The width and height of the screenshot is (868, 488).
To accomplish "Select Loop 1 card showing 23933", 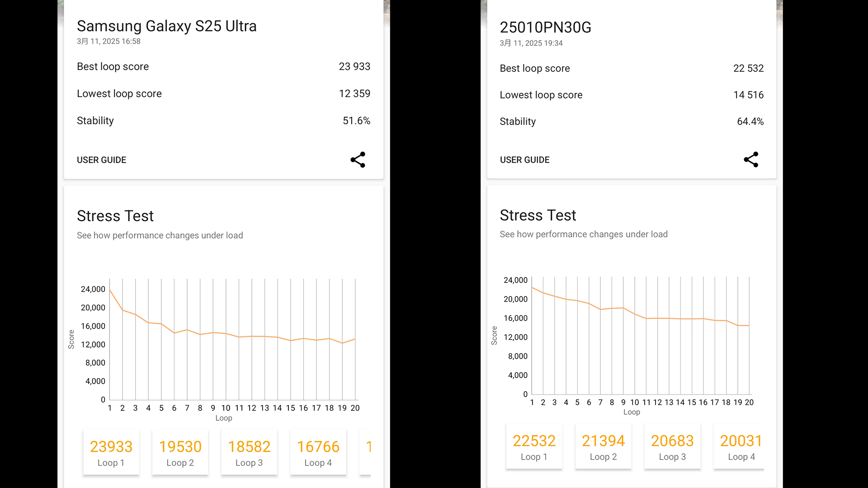I will coord(111,452).
